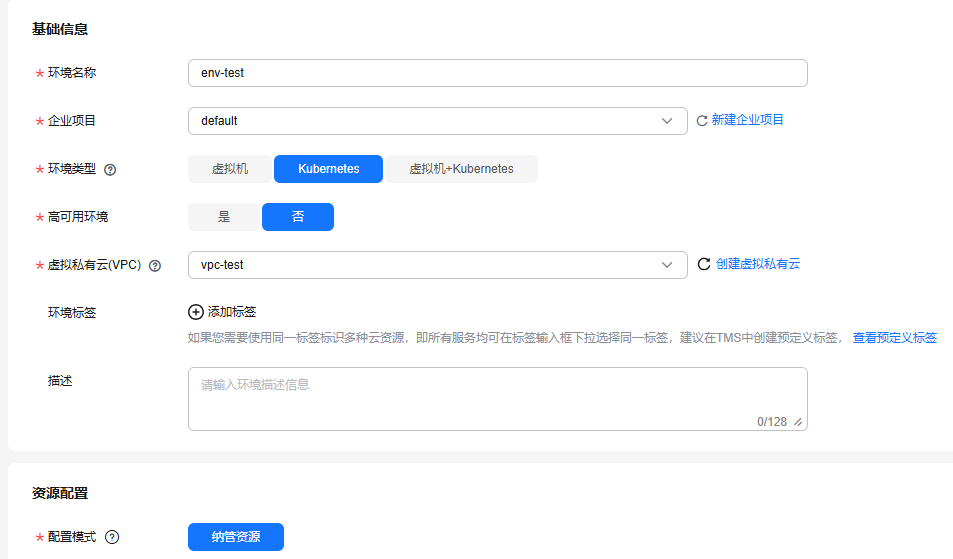Click the 创建虚拟私有云 link
This screenshot has height=559, width=953.
758,264
